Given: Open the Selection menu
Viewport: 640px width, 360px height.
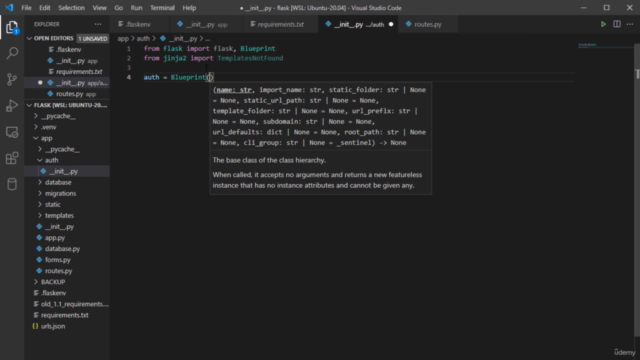Looking at the screenshot, I should [x=71, y=8].
